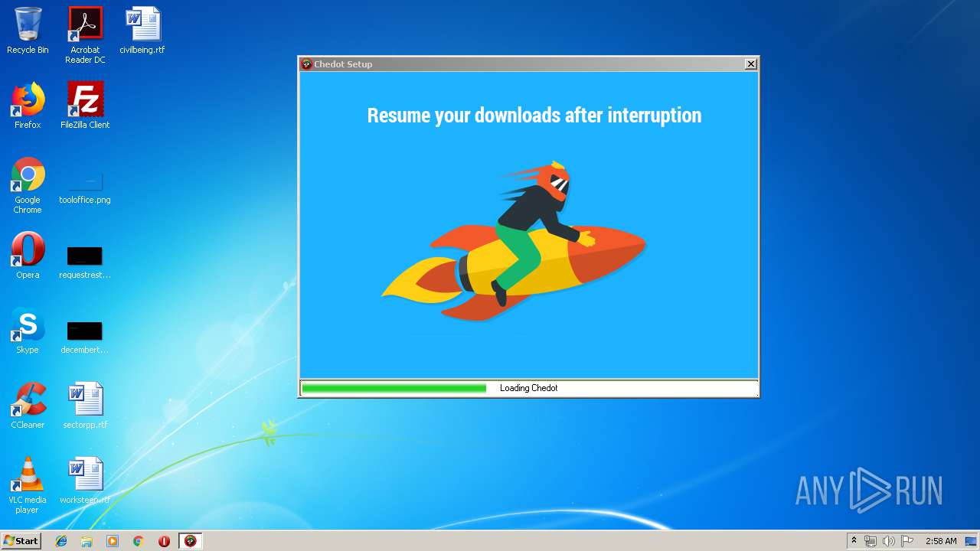Screen dimensions: 980x551
Task: Open Windows Explorer folder in taskbar
Action: [87, 541]
